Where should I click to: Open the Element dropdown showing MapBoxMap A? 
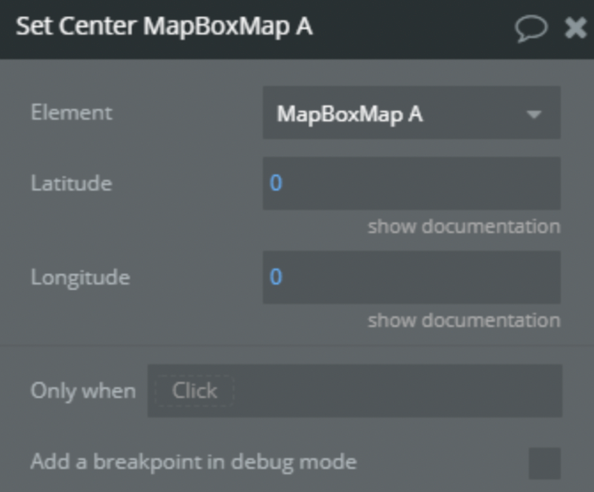click(x=412, y=113)
